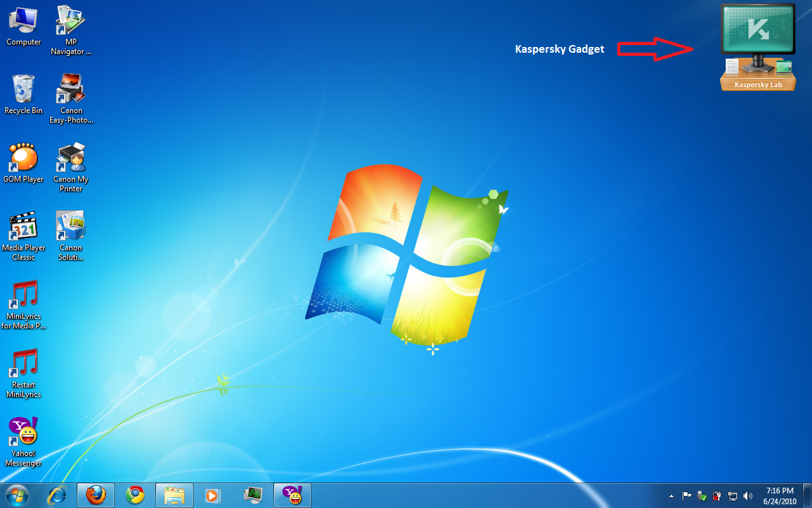This screenshot has height=508, width=812.
Task: Select the Canon My Printer shortcut
Action: pos(71,168)
